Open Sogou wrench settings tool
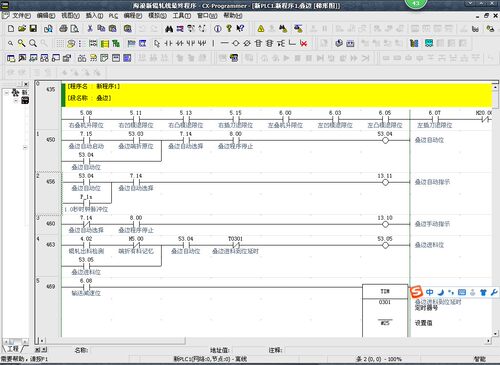Viewport: 500px width, 365px height. [494, 292]
